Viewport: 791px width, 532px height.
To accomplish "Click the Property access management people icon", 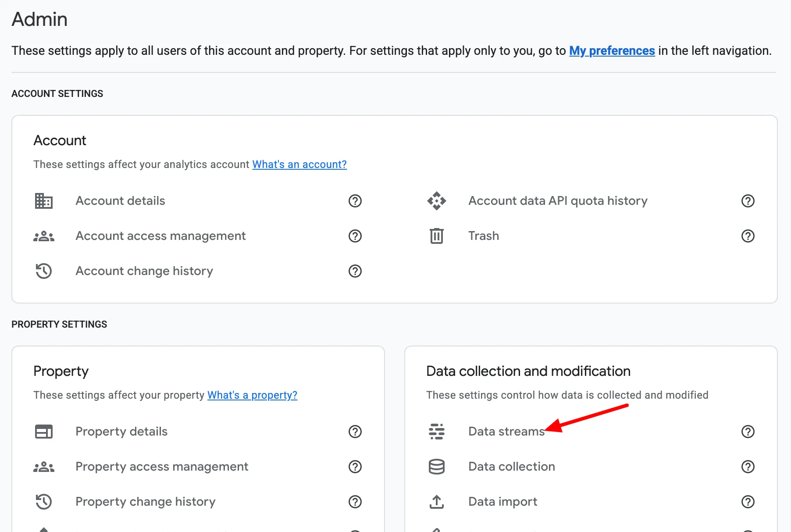I will (x=44, y=467).
